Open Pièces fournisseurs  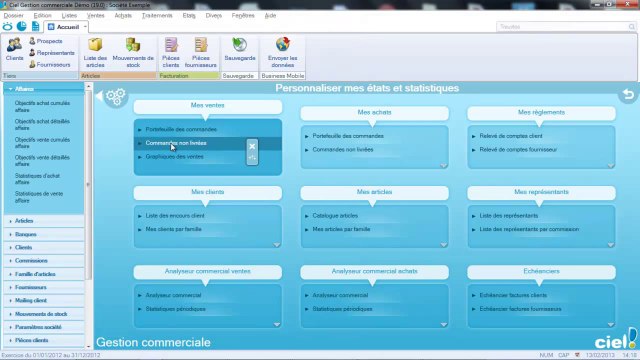coord(200,52)
